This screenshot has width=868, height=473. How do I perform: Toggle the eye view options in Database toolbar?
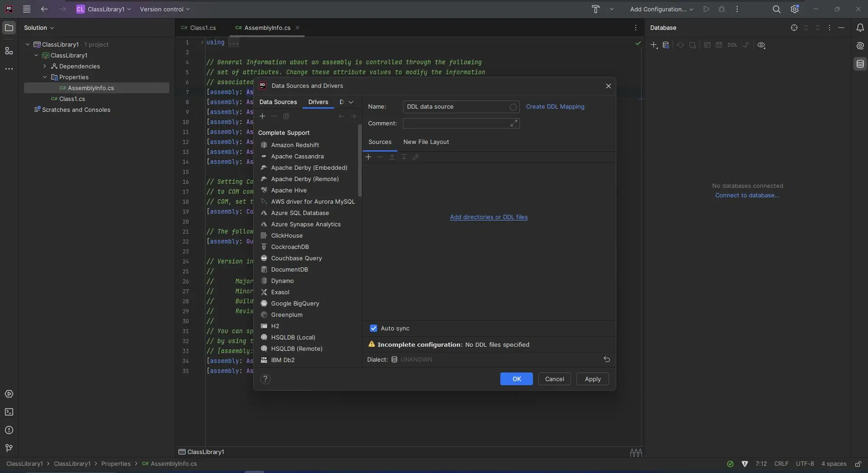(x=761, y=45)
